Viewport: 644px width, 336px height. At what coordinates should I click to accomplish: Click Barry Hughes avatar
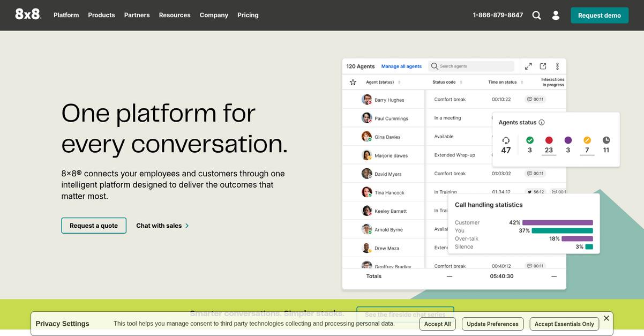click(366, 99)
